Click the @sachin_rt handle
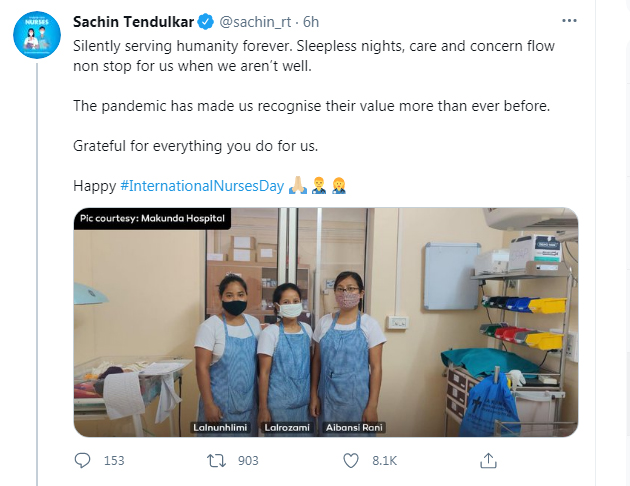This screenshot has width=630, height=486. point(255,22)
